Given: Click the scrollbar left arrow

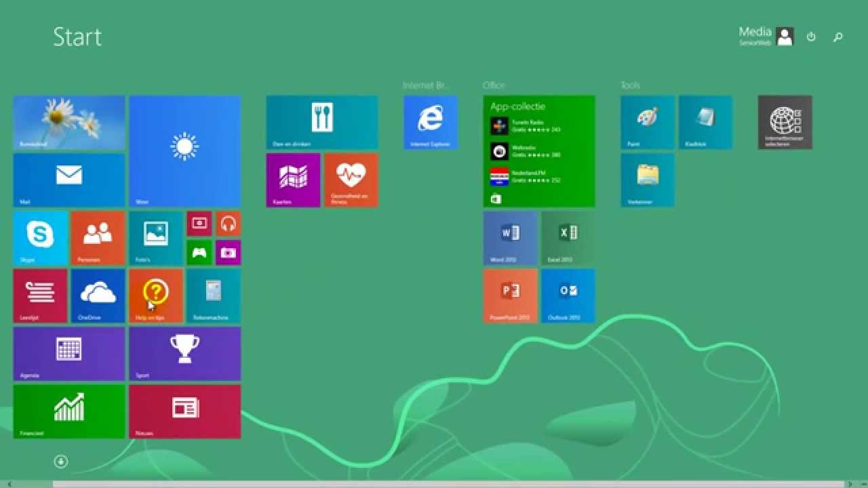Looking at the screenshot, I should tap(9, 484).
